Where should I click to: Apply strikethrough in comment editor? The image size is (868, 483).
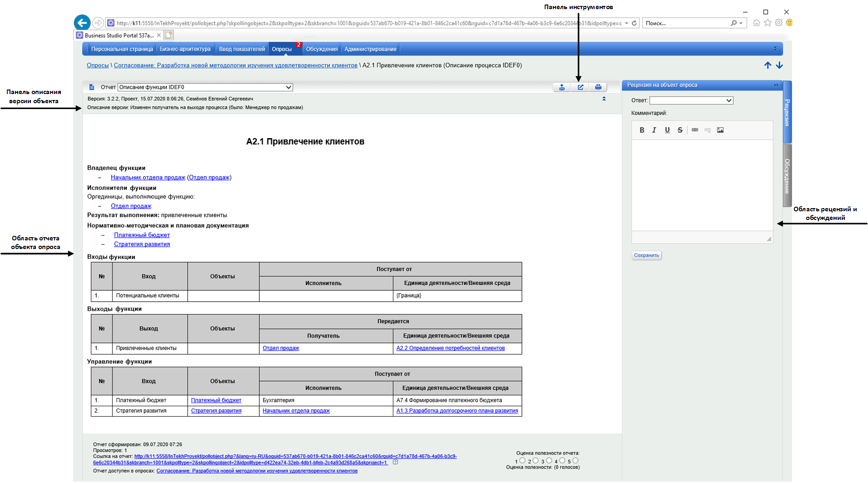[x=680, y=130]
